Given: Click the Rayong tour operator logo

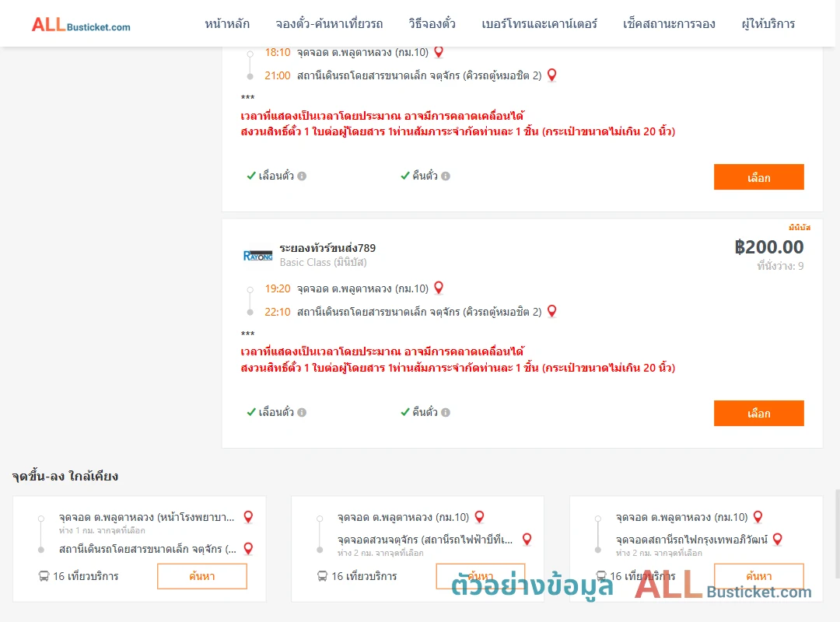Looking at the screenshot, I should tap(257, 256).
